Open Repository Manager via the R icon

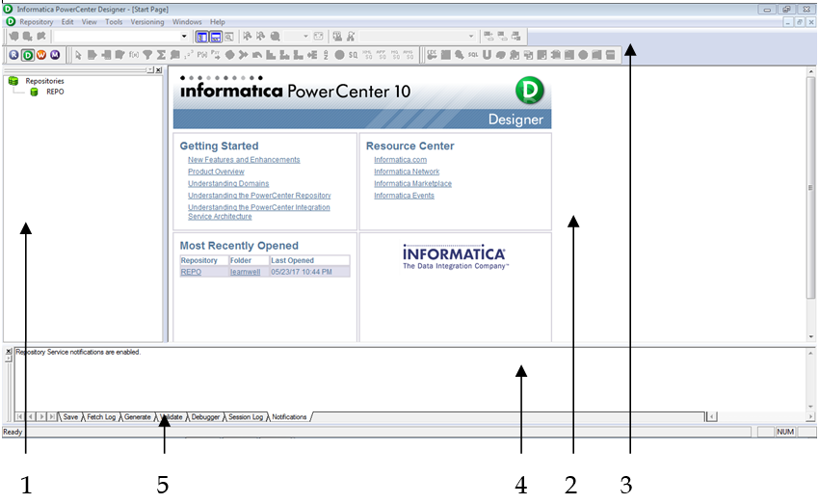[x=13, y=55]
